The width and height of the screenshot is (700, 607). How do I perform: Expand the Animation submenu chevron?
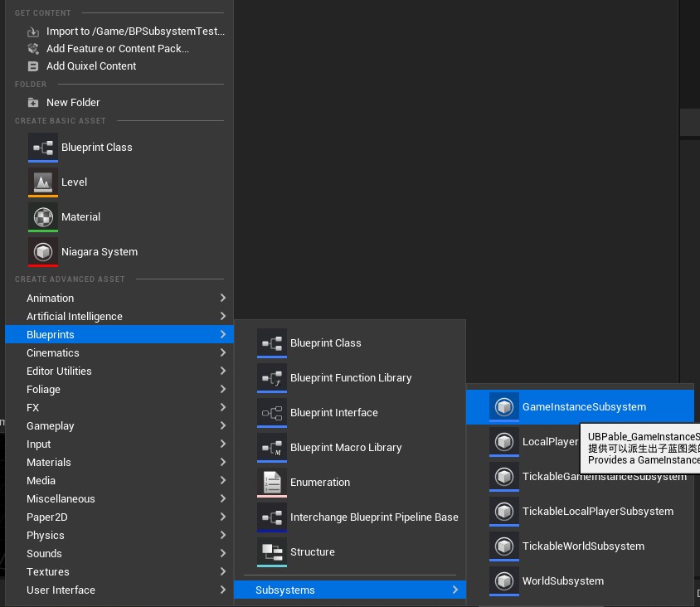(222, 298)
